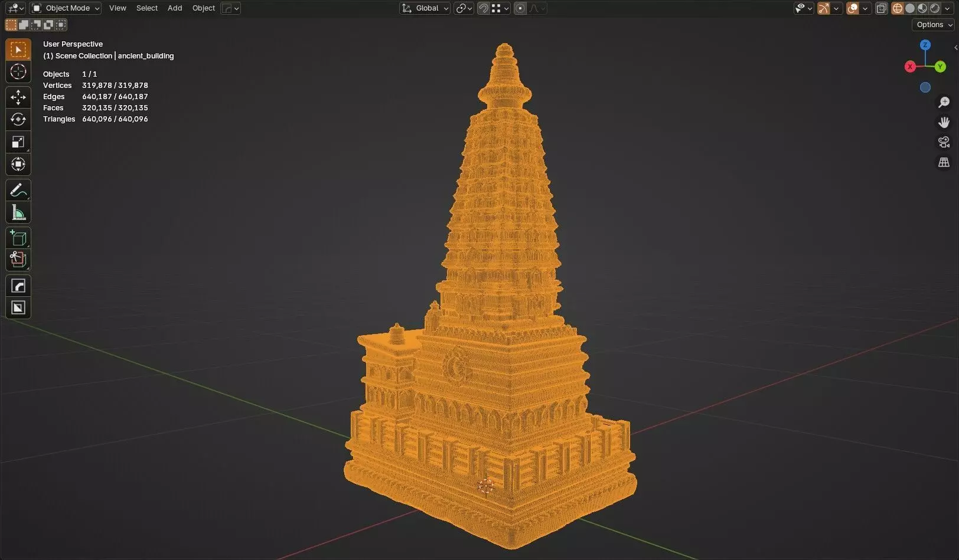Select the bottom square tool icon
This screenshot has width=959, height=560.
[x=18, y=307]
